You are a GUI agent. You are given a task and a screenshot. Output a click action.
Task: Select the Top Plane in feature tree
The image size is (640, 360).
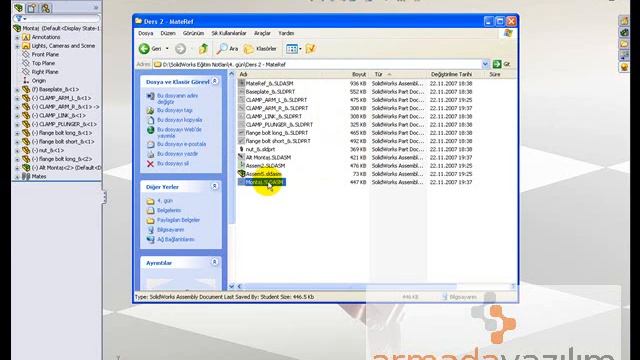click(x=43, y=63)
